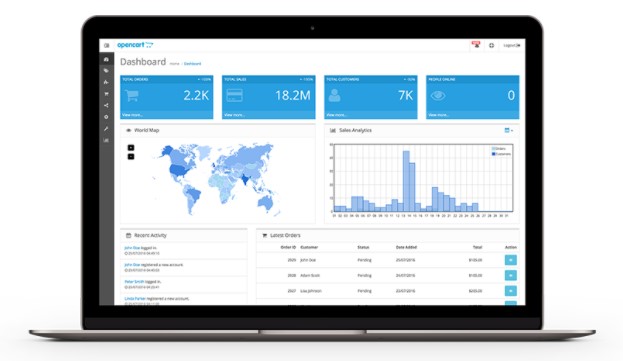
Task: Open Peter Smith activity link
Action: (134, 282)
